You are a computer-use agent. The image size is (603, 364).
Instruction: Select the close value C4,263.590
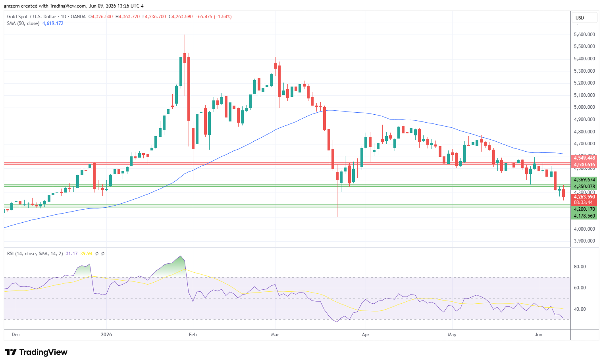pyautogui.click(x=181, y=17)
